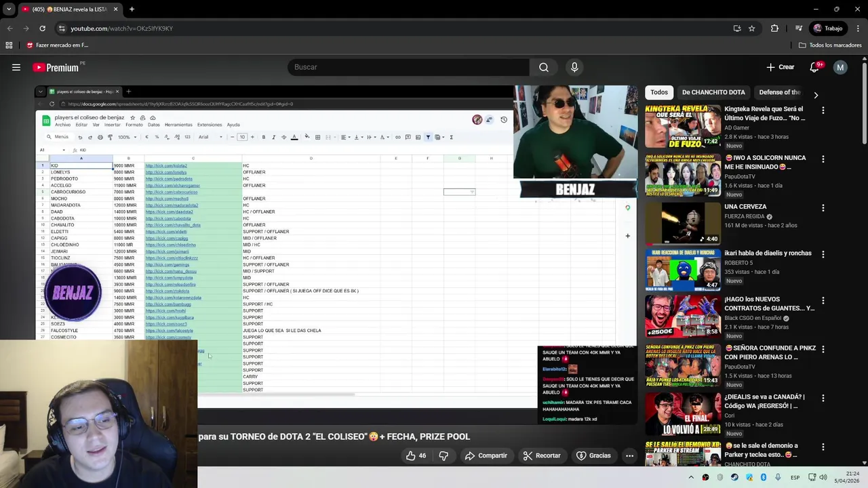
Task: Show hidden system tray icons
Action: 691,477
